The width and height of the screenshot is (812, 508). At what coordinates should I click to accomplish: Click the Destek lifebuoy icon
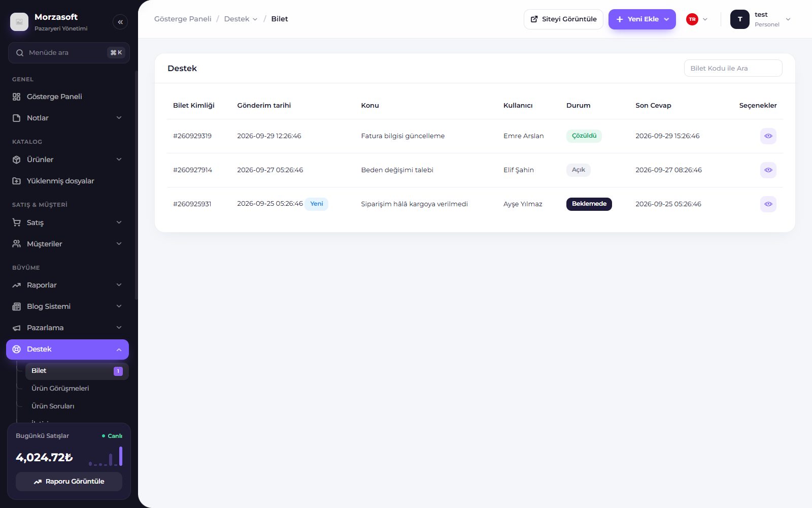click(17, 349)
